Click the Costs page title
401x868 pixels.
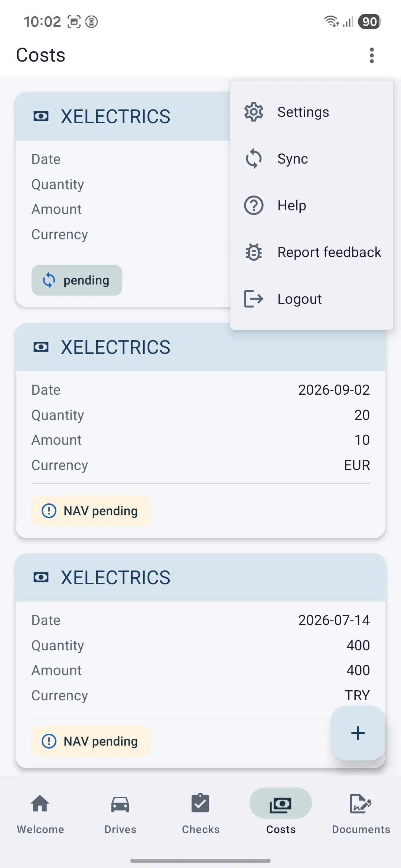coord(41,55)
